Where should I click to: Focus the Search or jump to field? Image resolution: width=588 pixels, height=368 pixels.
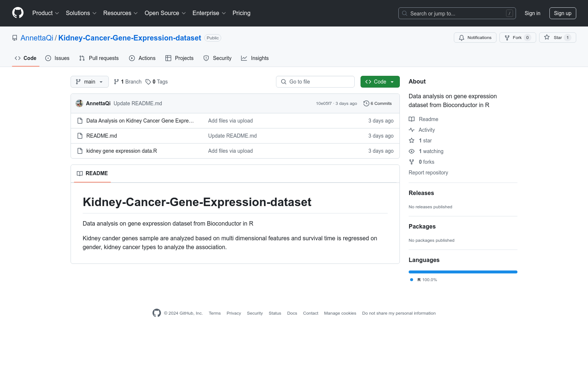[457, 13]
